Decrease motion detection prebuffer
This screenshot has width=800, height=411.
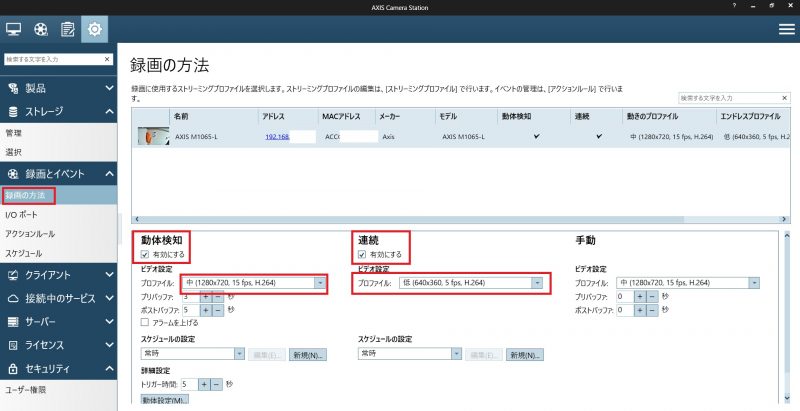pos(218,296)
